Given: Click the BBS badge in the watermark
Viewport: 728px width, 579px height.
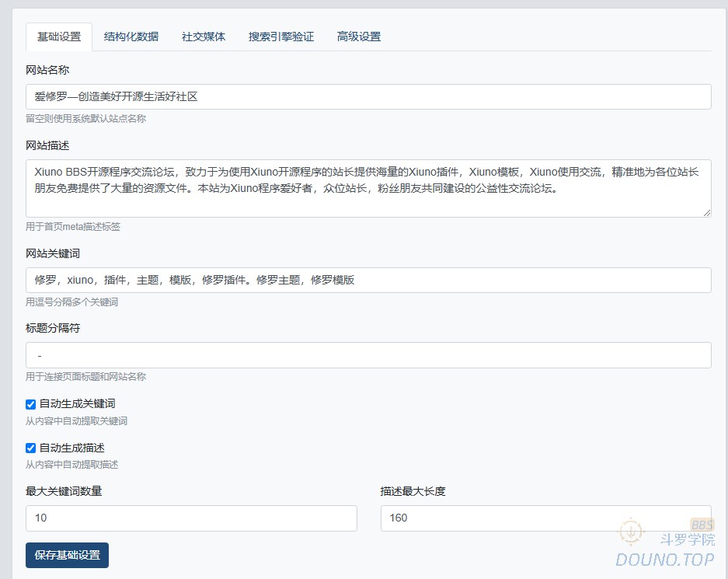Looking at the screenshot, I should 702,525.
